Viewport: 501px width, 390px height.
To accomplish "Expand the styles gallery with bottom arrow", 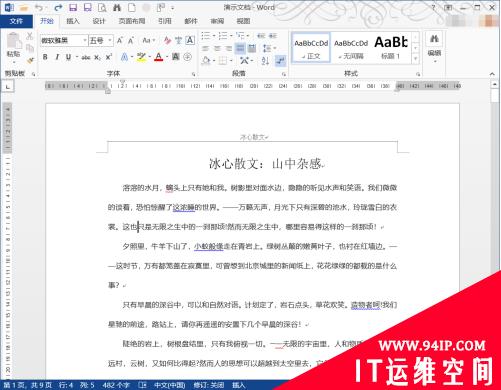I will coord(415,59).
